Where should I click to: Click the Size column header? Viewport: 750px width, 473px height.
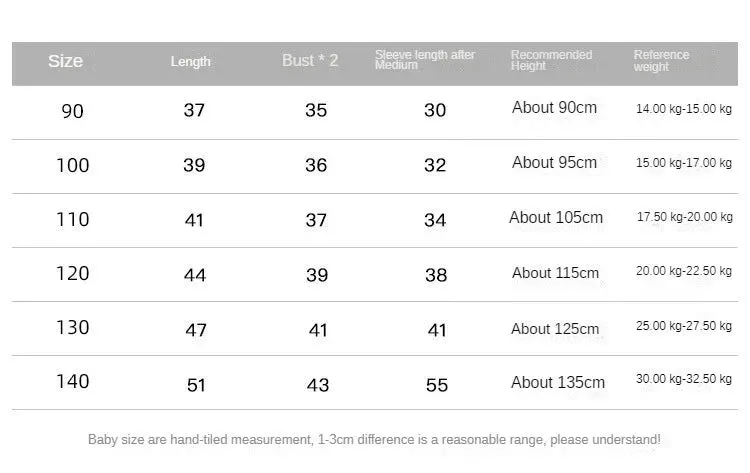[66, 61]
